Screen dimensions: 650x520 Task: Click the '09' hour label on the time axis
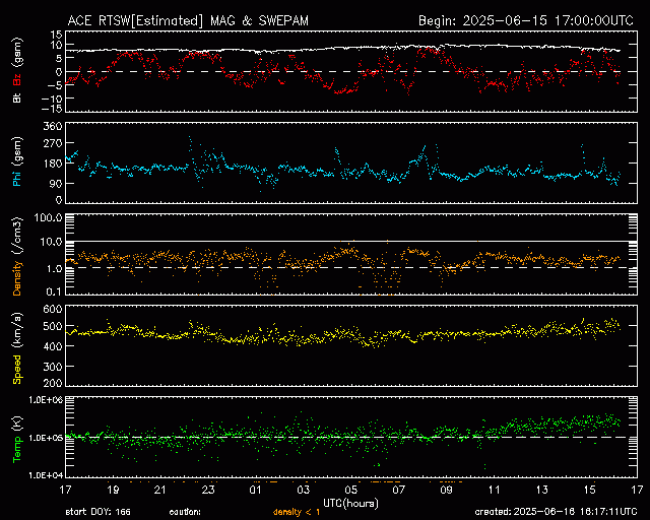[x=446, y=490]
